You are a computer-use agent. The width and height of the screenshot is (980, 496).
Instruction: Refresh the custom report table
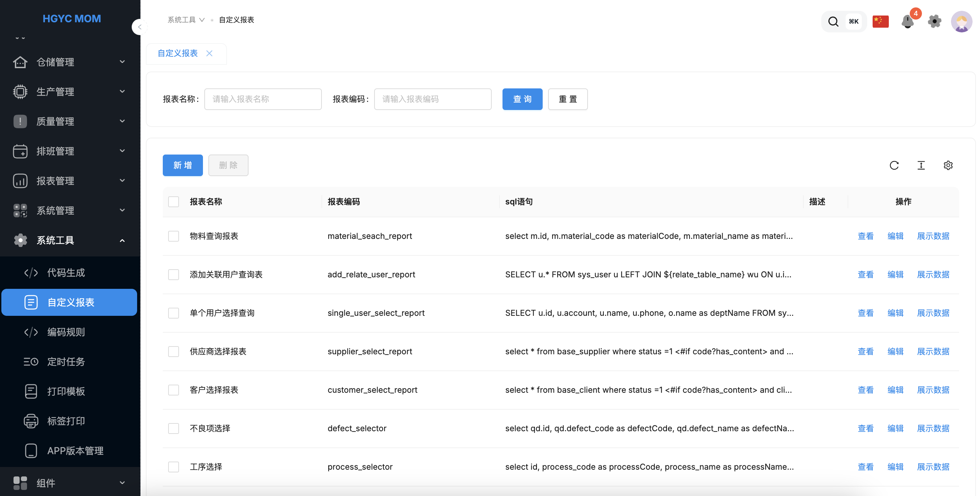click(895, 165)
